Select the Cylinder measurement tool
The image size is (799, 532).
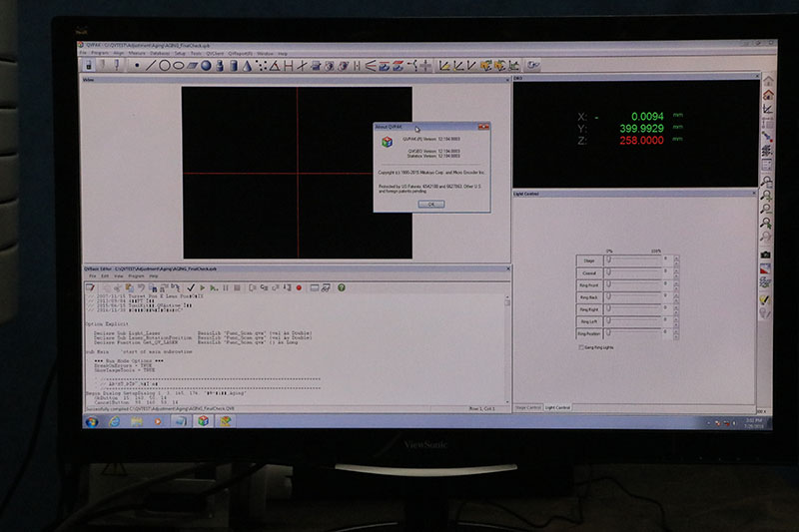pyautogui.click(x=234, y=66)
